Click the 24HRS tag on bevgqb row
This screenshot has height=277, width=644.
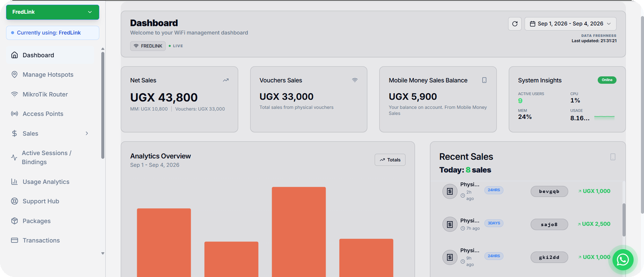point(494,190)
